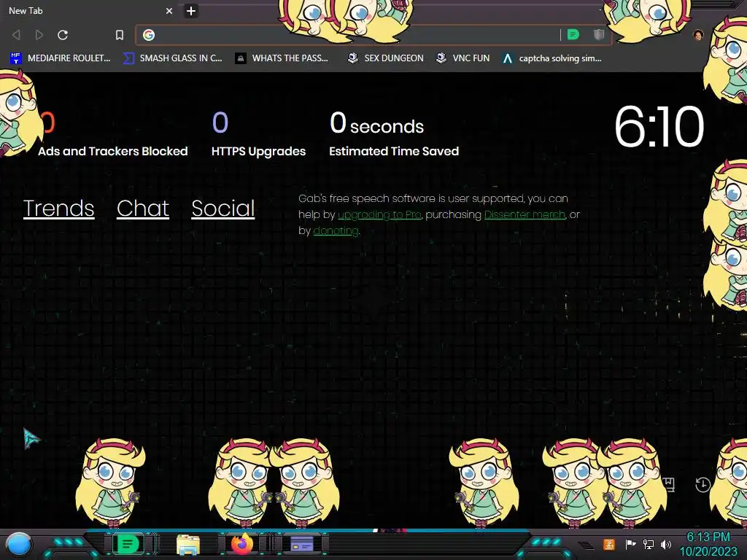Click Estimated Time Saved statistic
Image resolution: width=747 pixels, height=560 pixels.
(x=393, y=134)
